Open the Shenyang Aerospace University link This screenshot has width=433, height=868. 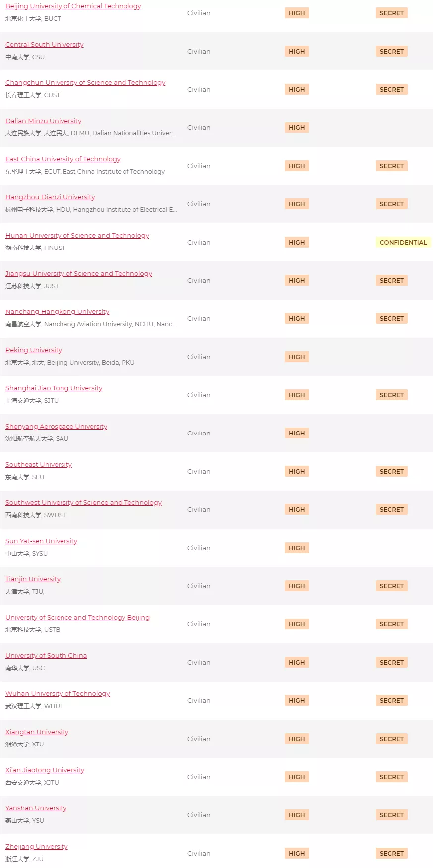(56, 427)
